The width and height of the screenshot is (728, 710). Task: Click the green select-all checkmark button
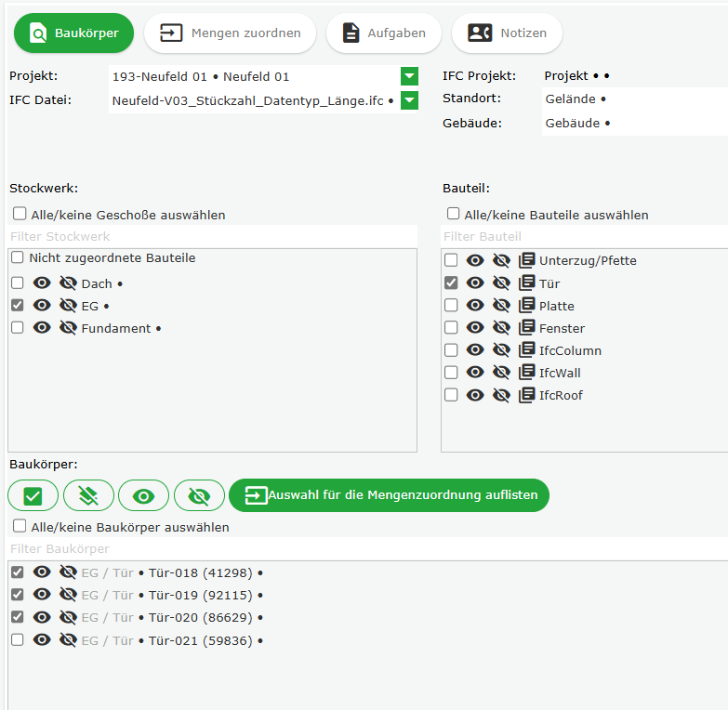pyautogui.click(x=33, y=496)
